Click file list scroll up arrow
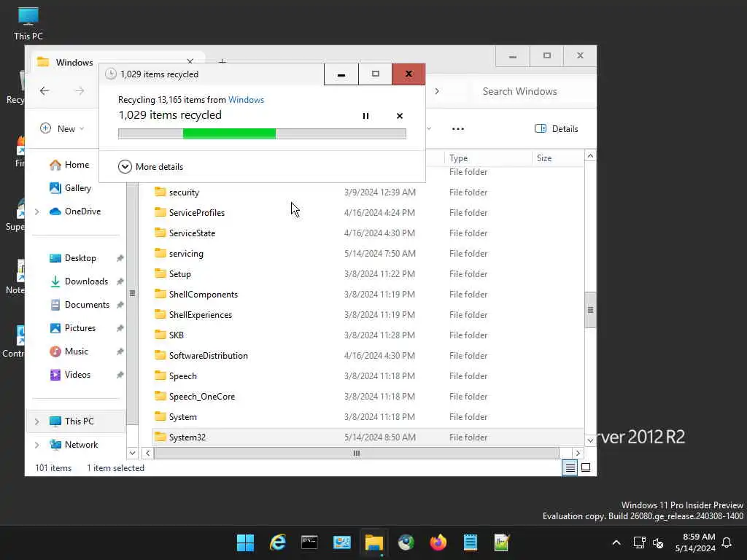This screenshot has width=747, height=560. click(x=590, y=156)
